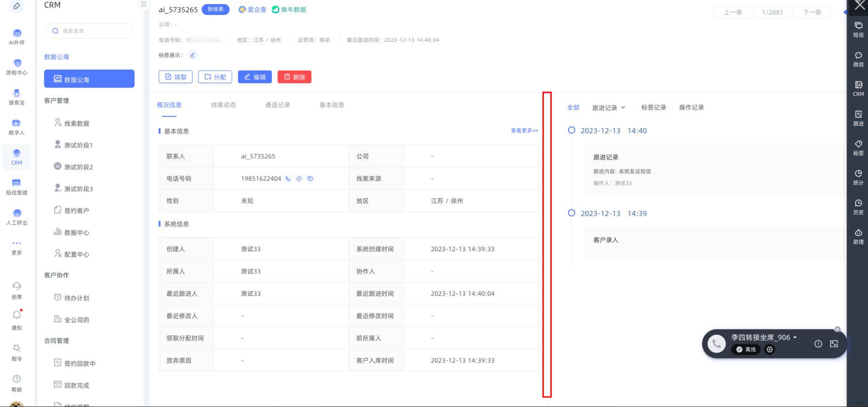This screenshot has width=868, height=407.
Task: Click the pencil icon next to 标签展示
Action: (x=192, y=55)
